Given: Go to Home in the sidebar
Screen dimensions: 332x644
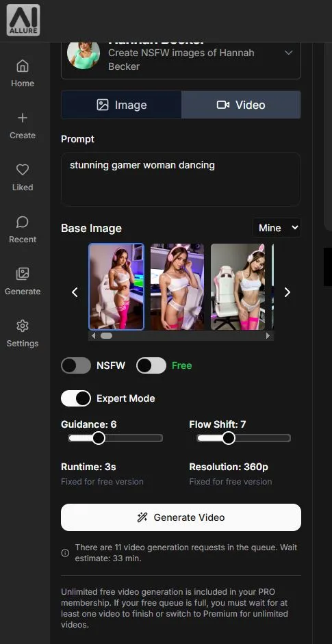Looking at the screenshot, I should pos(23,73).
